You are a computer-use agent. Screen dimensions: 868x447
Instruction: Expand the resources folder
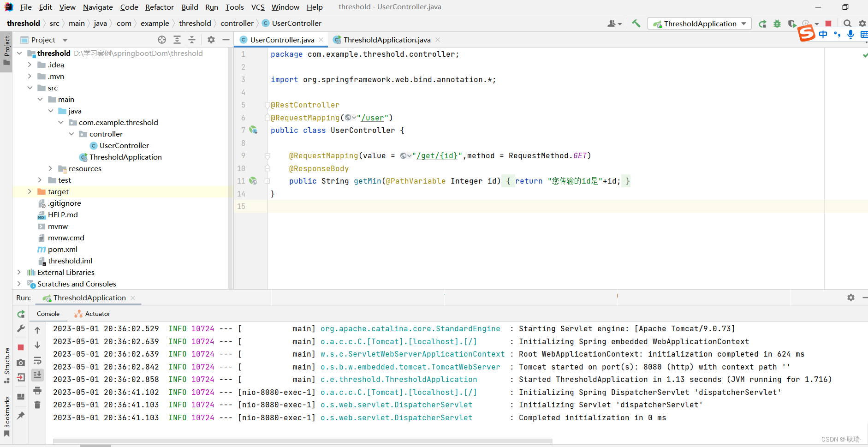[x=50, y=168]
